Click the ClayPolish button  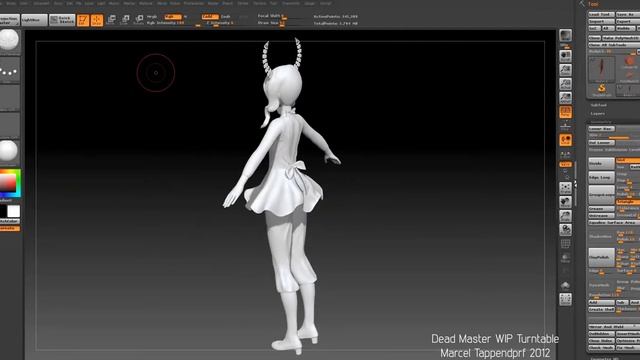pyautogui.click(x=601, y=257)
